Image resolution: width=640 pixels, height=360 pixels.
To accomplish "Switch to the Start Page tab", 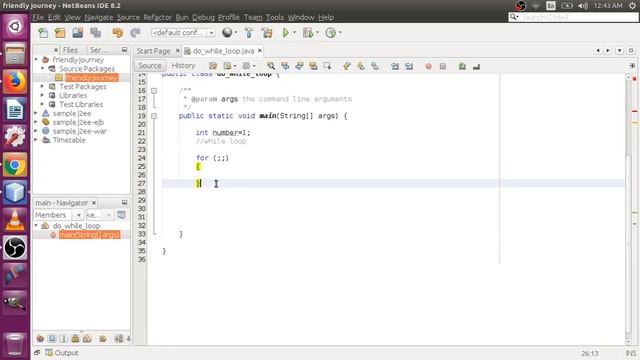I will tap(153, 51).
